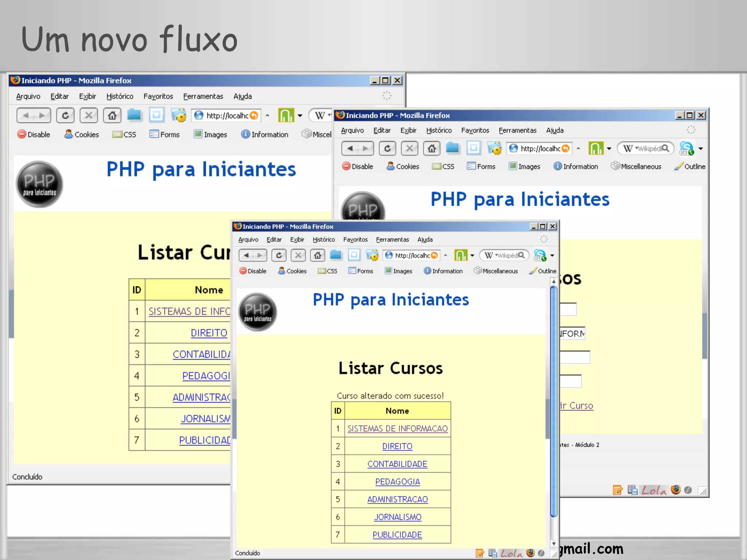Open PEDAGOGIA link in front window
Image resolution: width=747 pixels, height=560 pixels.
coord(398,482)
